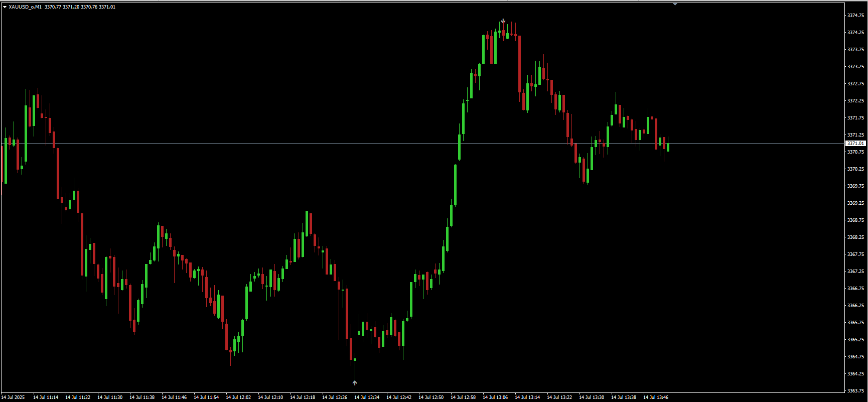This screenshot has width=868, height=402.
Task: Open the dropdown triangle beside XAUUSD_o,M1
Action: click(x=5, y=7)
